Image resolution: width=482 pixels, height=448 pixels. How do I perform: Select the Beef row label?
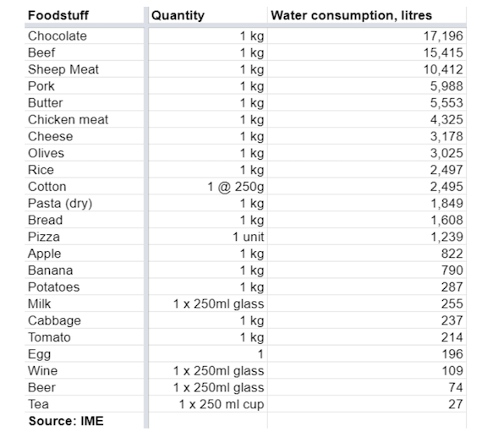click(x=41, y=52)
